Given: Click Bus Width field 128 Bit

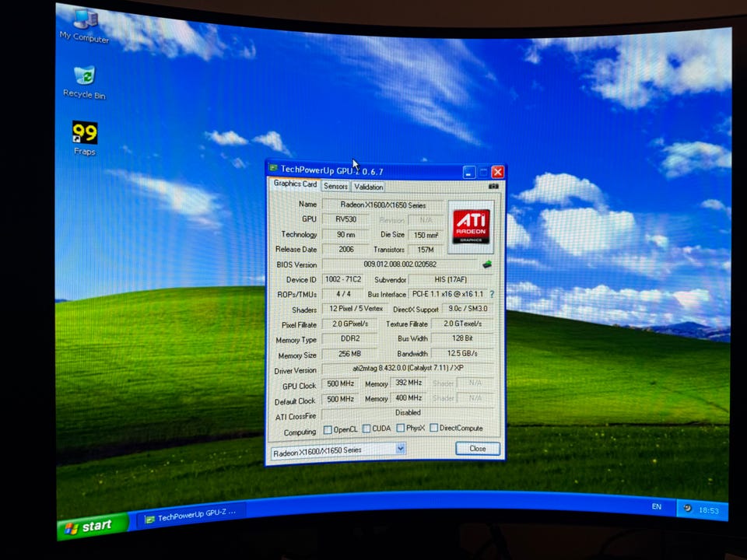Looking at the screenshot, I should pyautogui.click(x=462, y=338).
